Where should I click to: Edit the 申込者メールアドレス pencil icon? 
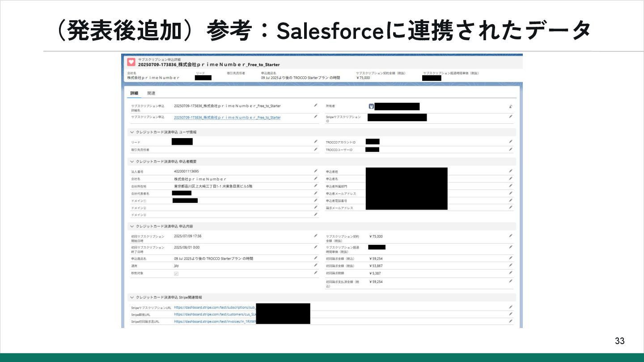pyautogui.click(x=510, y=193)
